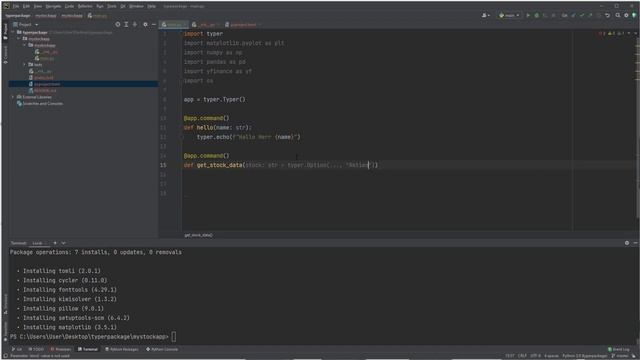Click code line 'app = typer.Typer()'
The height and width of the screenshot is (360, 640).
click(x=215, y=99)
